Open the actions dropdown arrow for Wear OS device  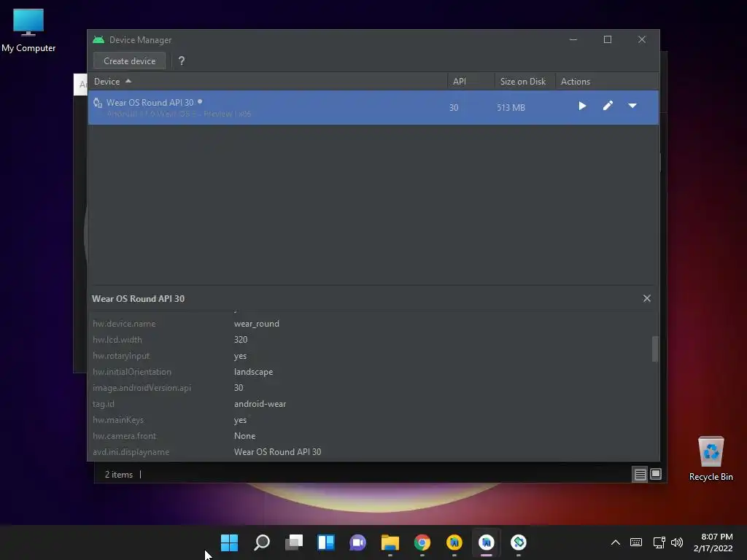pos(632,106)
